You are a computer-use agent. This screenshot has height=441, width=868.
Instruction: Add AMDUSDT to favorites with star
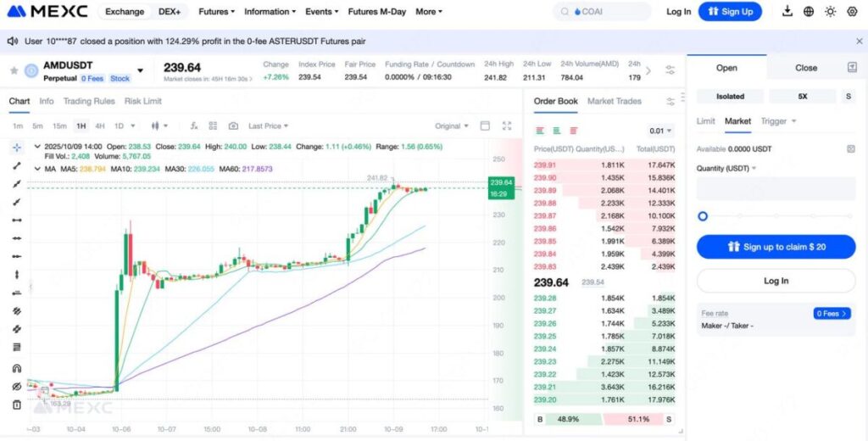(14, 70)
